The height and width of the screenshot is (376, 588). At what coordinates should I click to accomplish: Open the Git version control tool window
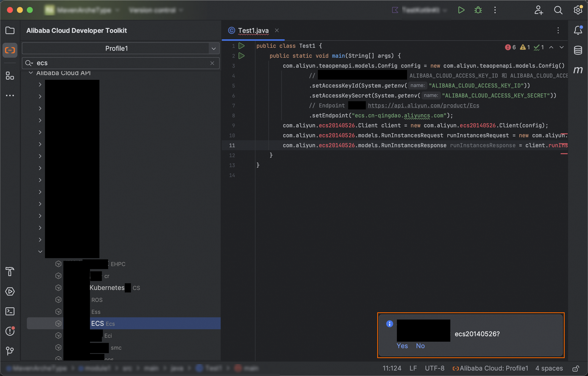pos(10,351)
